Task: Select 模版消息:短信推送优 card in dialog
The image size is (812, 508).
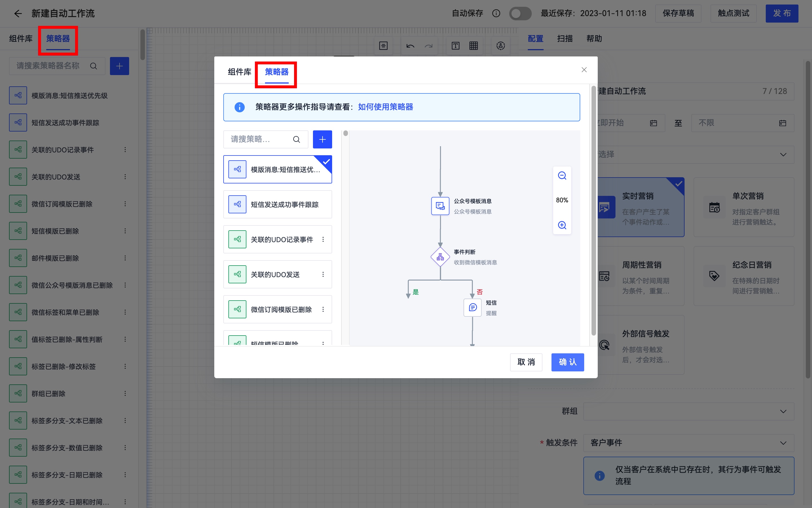Action: coord(277,169)
